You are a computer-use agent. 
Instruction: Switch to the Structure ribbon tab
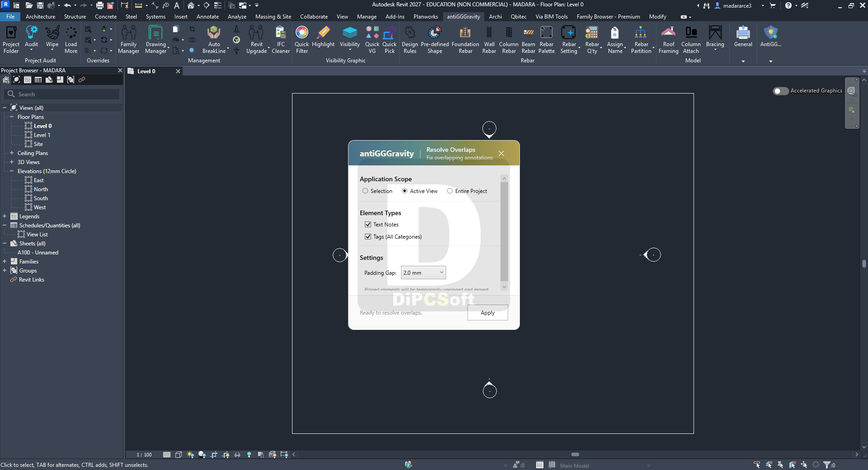(x=75, y=17)
